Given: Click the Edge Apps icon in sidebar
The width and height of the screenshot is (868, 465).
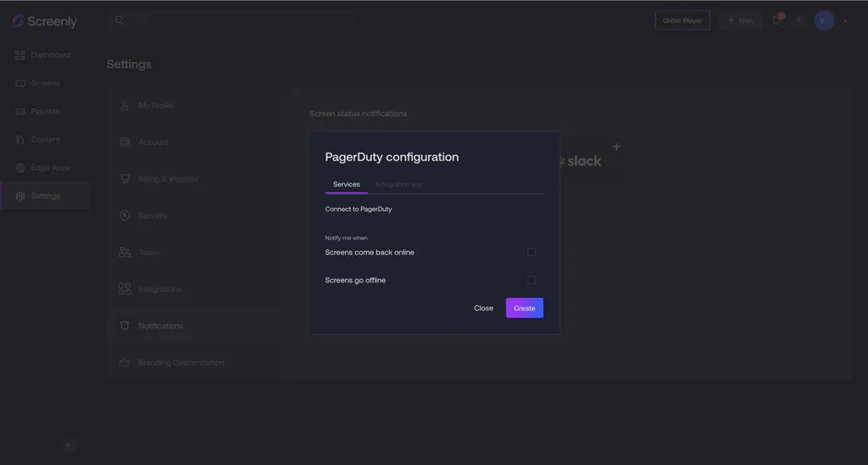Looking at the screenshot, I should [20, 168].
